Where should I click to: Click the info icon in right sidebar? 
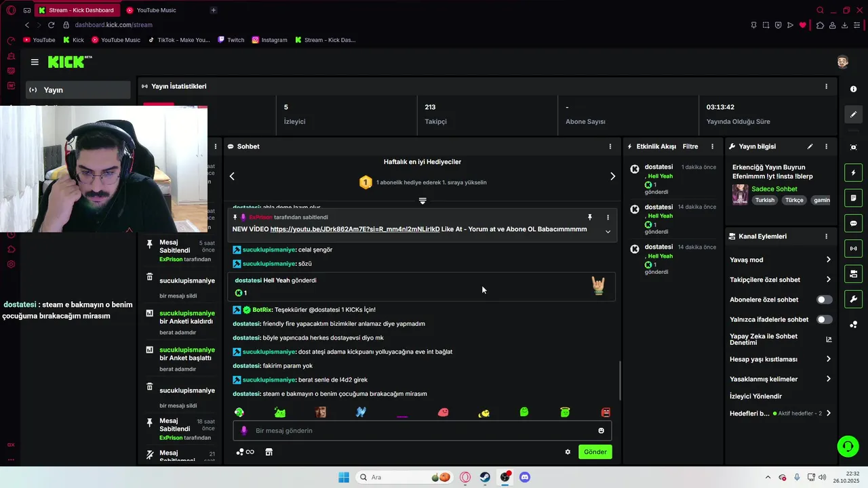853,89
